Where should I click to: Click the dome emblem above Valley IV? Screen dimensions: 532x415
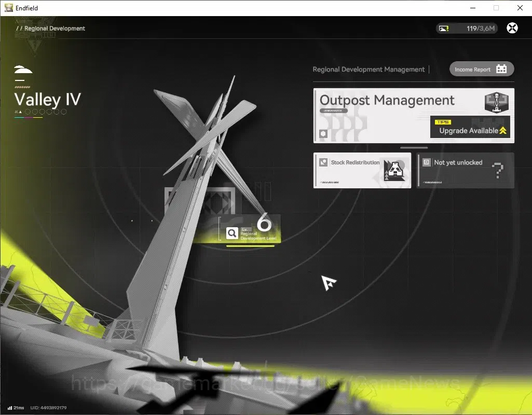pos(23,70)
